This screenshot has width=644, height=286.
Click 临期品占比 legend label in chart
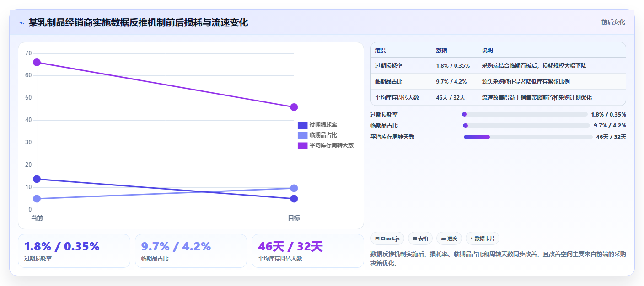(323, 135)
